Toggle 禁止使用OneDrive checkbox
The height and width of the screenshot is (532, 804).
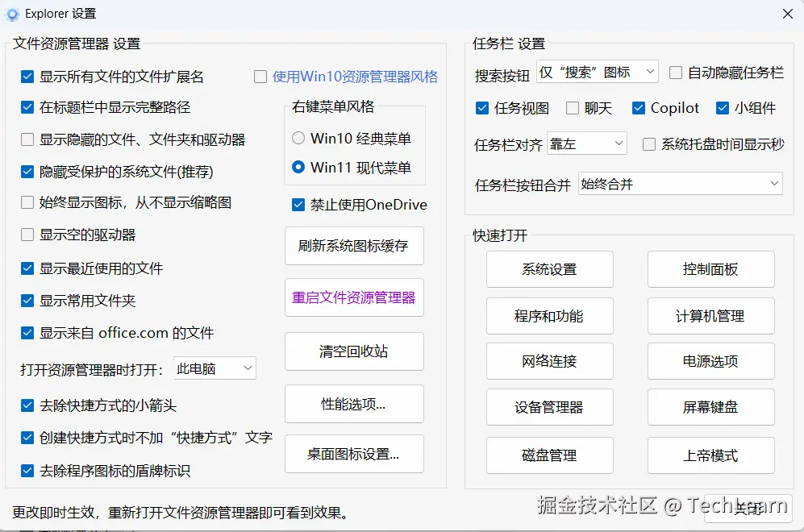(298, 205)
